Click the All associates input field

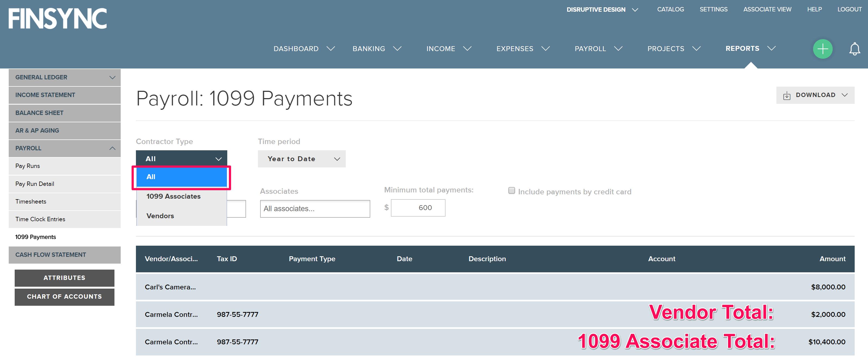point(315,209)
